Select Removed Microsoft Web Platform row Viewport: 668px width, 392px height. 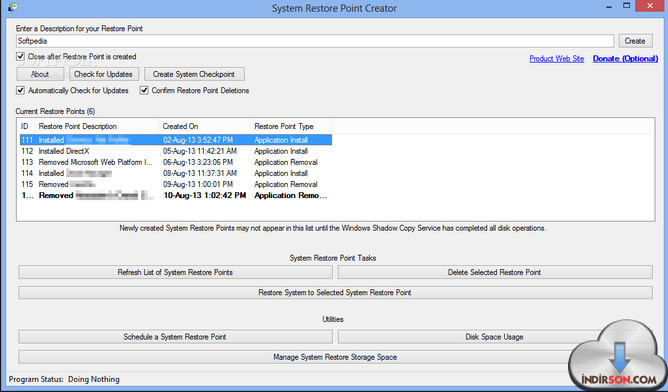pos(176,162)
